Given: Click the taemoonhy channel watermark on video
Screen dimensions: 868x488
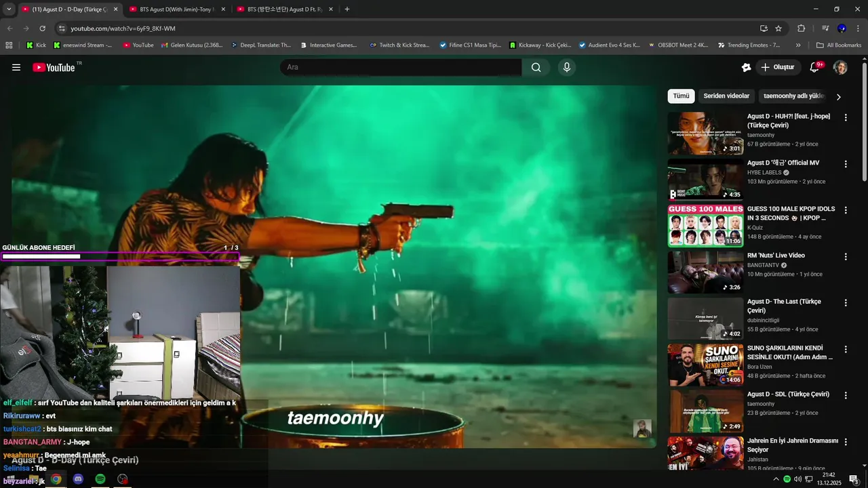Looking at the screenshot, I should [x=642, y=428].
